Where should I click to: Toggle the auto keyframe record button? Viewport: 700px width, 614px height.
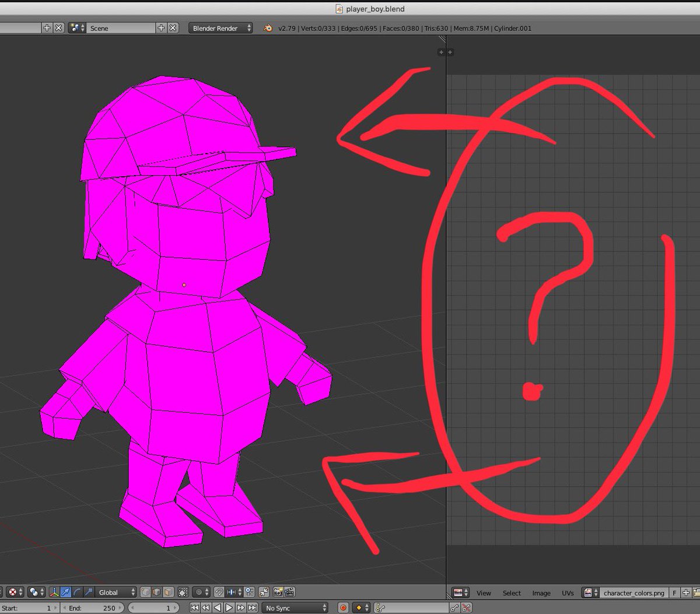point(343,608)
